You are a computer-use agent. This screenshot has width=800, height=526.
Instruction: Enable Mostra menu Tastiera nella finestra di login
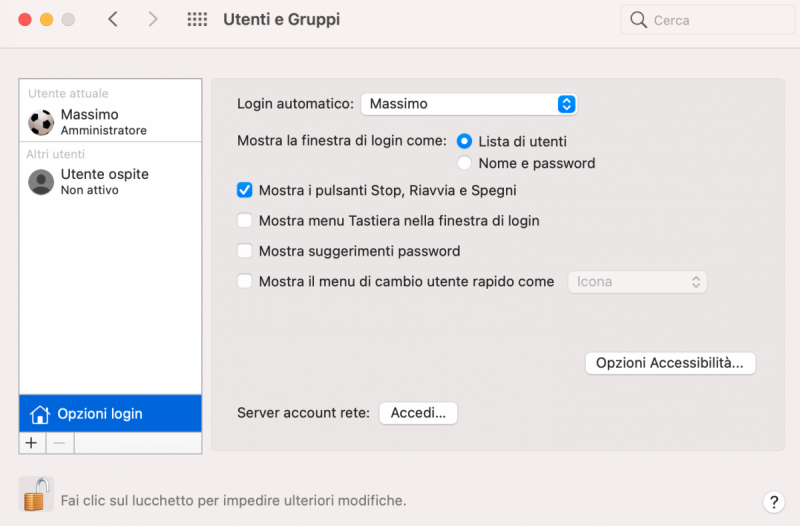point(245,221)
